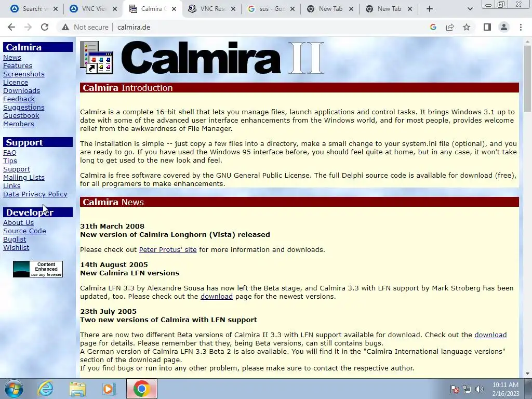Click the network tray icon
Image resolution: width=532 pixels, height=399 pixels.
(x=467, y=389)
